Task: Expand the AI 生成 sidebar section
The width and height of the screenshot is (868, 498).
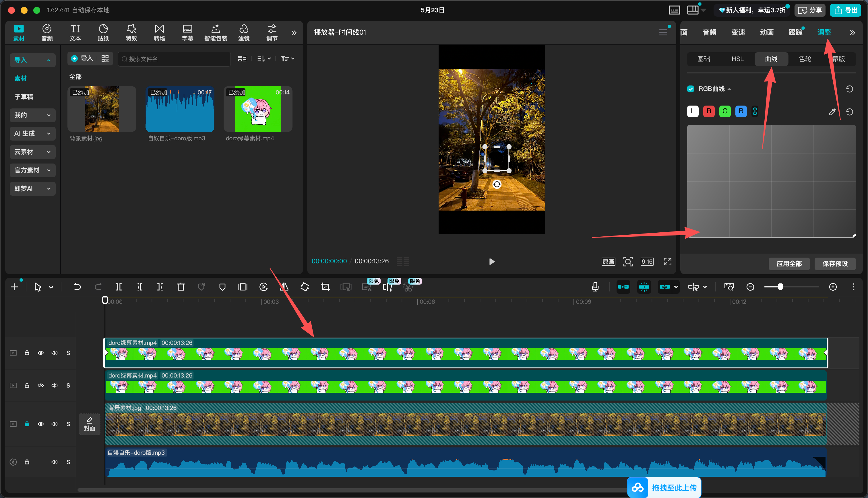Action: click(x=32, y=133)
